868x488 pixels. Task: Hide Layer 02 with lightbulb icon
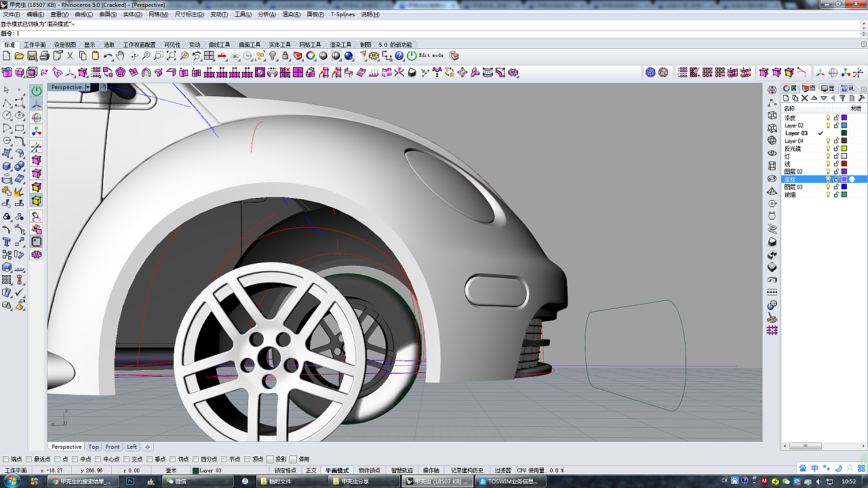(828, 125)
